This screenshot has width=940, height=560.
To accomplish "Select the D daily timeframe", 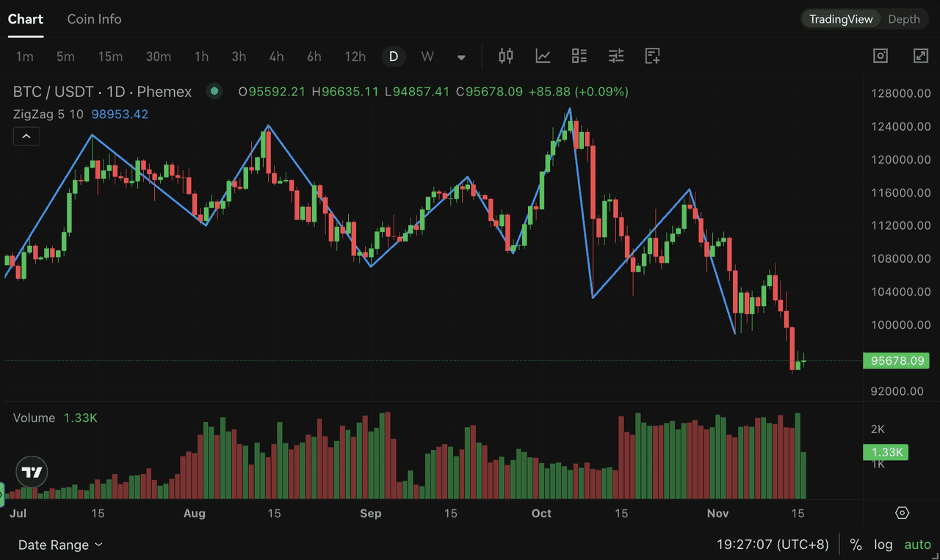I will [x=394, y=56].
